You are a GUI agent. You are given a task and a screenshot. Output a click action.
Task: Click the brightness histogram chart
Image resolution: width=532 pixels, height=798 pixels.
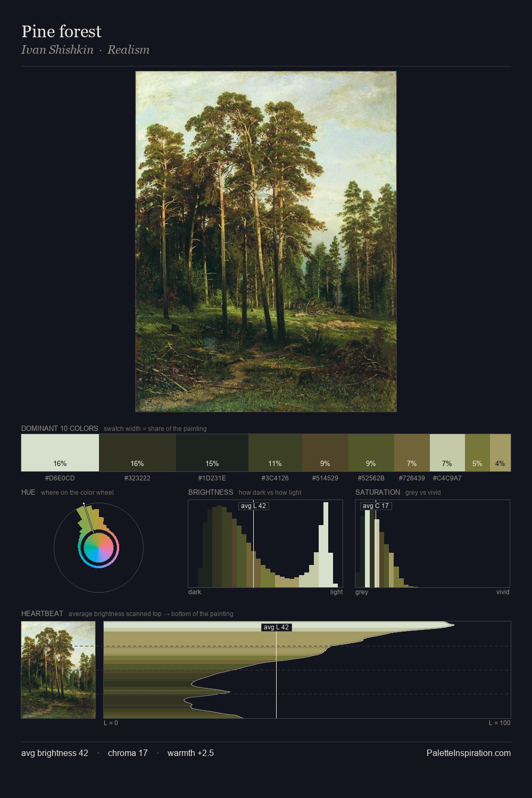(265, 544)
